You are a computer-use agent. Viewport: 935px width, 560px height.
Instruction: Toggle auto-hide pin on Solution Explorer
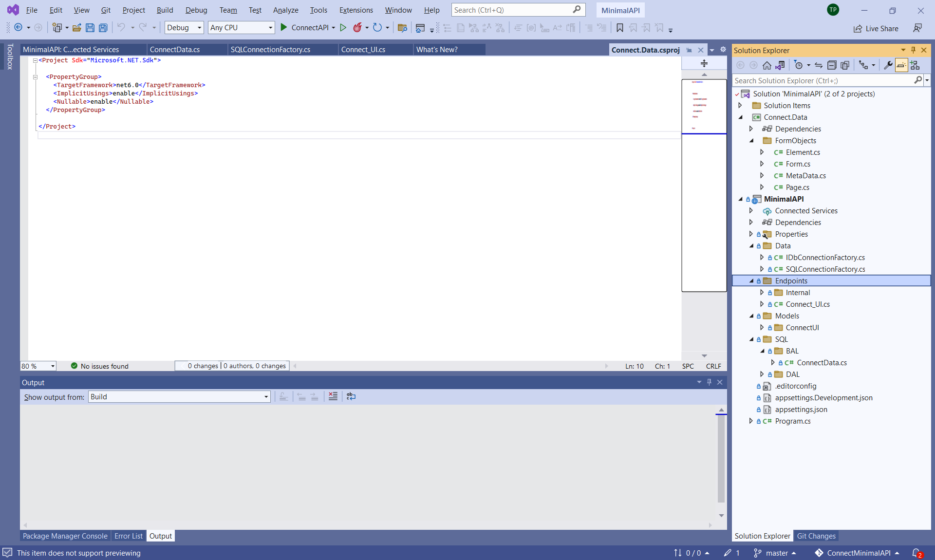click(x=913, y=50)
